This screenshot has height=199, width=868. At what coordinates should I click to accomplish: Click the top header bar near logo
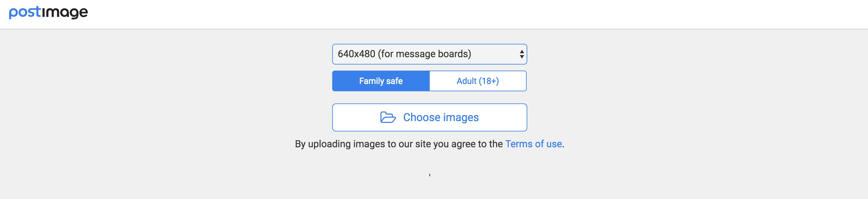coord(434,14)
